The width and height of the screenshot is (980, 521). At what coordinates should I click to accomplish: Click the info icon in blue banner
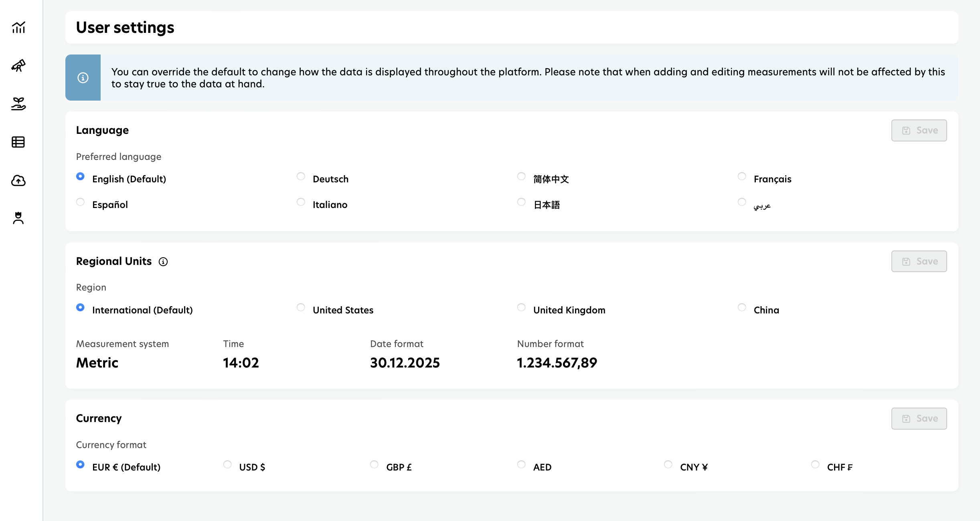83,78
